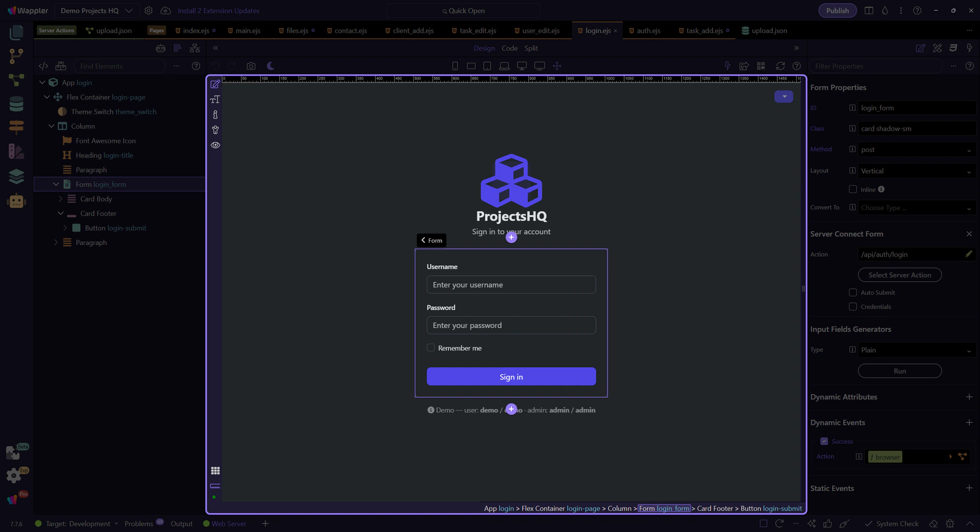Check the Inline layout checkbox
Viewport: 980px width, 532px height.
(852, 189)
